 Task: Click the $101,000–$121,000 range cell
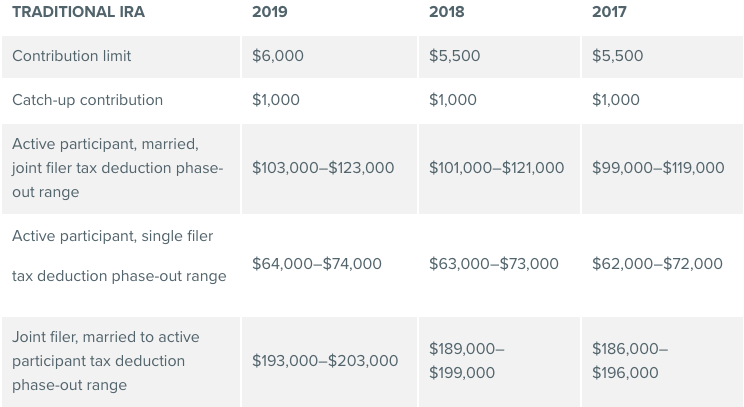(496, 168)
